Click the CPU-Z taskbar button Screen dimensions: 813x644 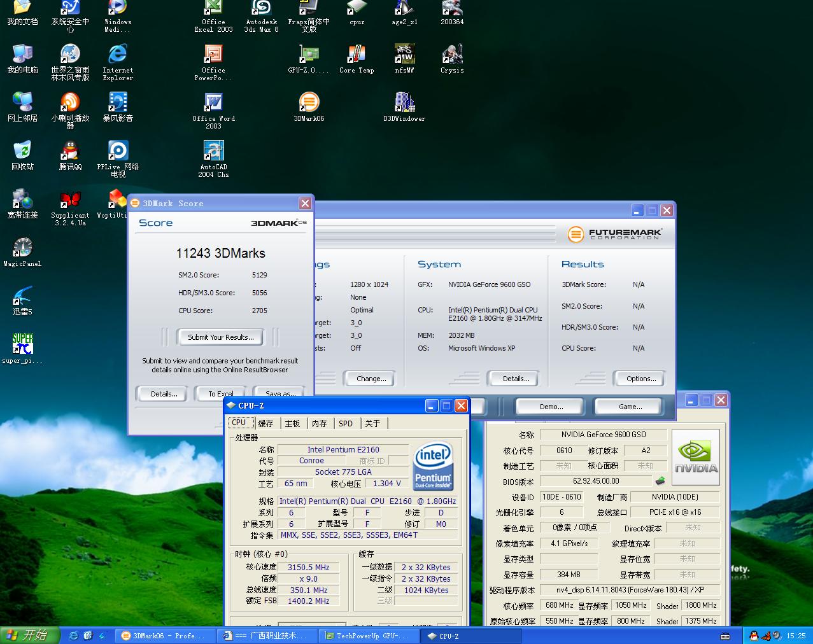pos(470,636)
